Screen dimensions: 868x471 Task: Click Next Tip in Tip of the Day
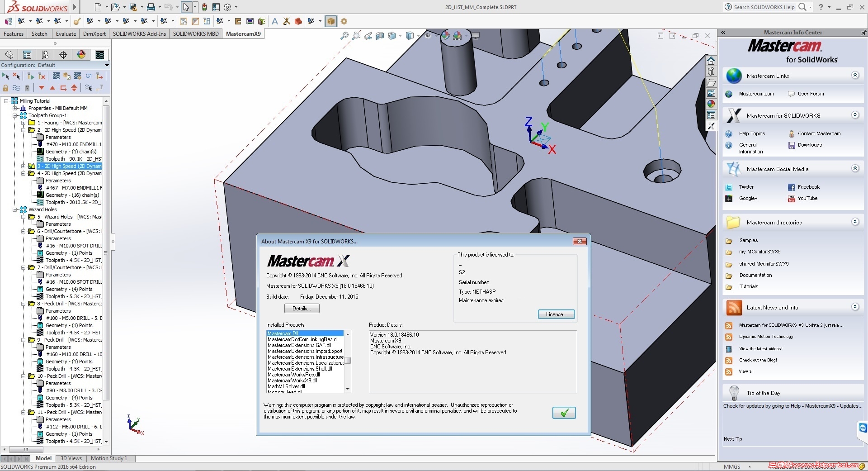[x=733, y=439]
